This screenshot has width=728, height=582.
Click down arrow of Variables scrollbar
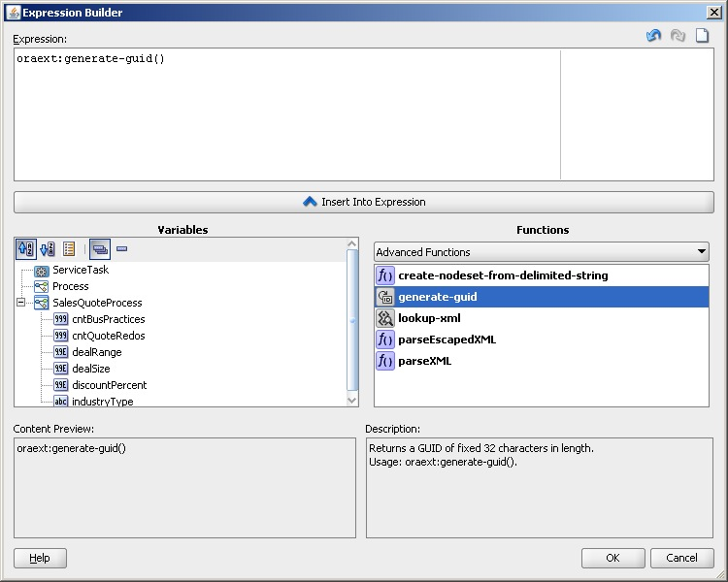tap(352, 400)
